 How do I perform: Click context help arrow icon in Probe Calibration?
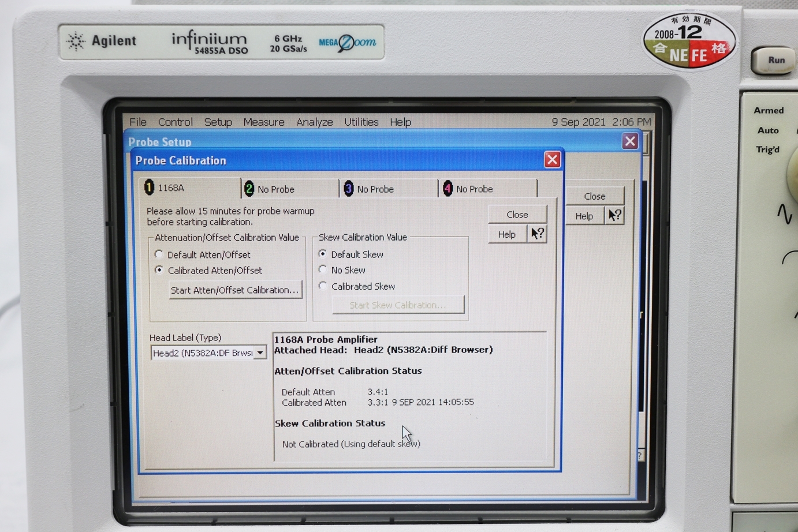coord(537,234)
